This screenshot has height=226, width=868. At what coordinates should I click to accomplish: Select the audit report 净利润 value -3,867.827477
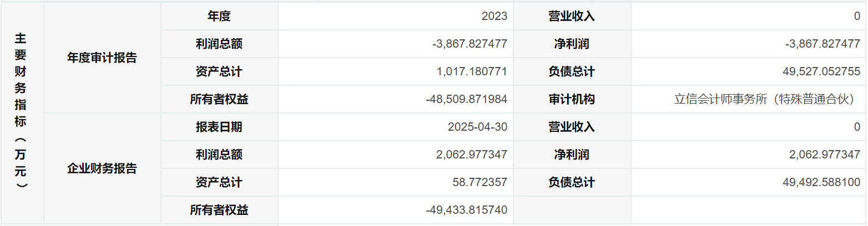point(822,44)
